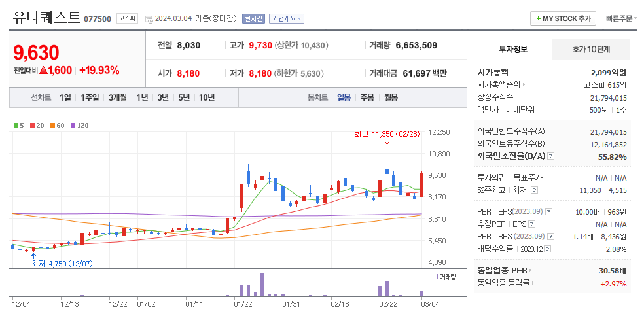Click the 시가 value 8,180
644x312 pixels.
pyautogui.click(x=188, y=74)
